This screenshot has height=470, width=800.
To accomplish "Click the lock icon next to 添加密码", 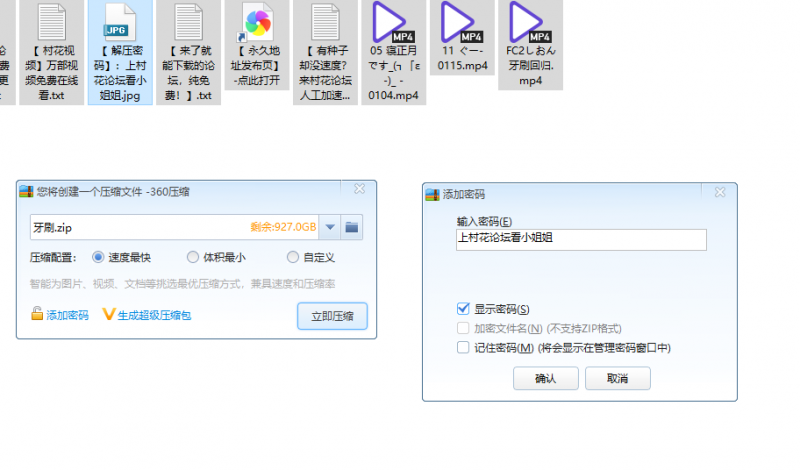I will (x=37, y=314).
